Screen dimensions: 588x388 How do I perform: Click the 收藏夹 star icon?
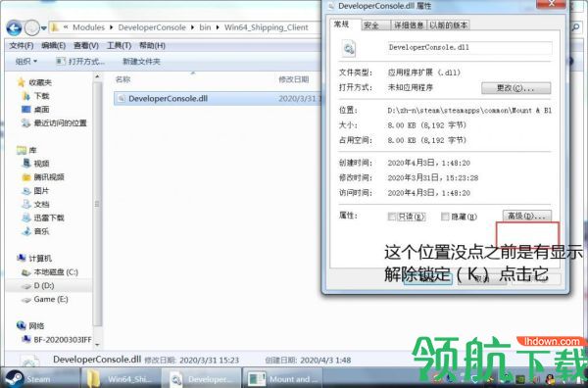pos(21,82)
